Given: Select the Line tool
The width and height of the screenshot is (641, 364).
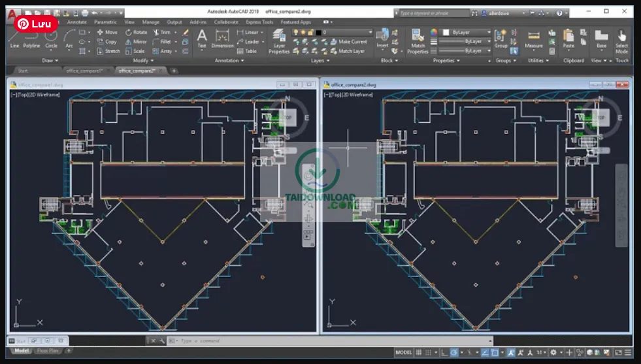Looking at the screenshot, I should [14, 41].
